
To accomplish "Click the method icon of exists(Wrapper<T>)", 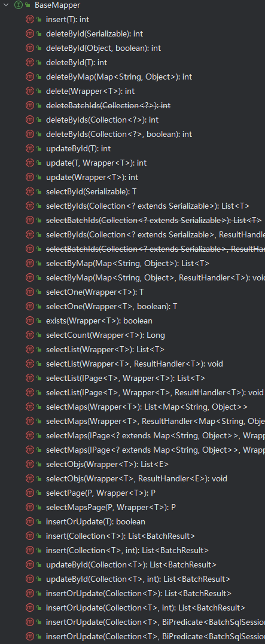I will pyautogui.click(x=29, y=321).
